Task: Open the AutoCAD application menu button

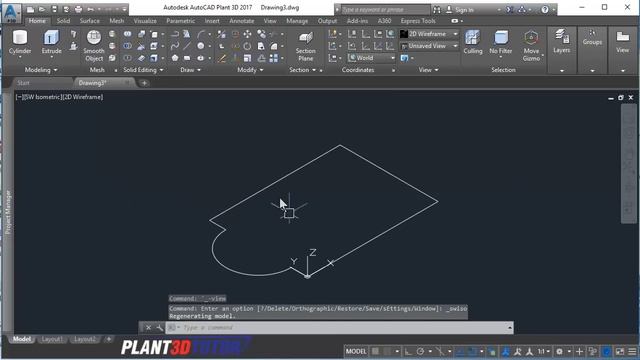Action: 11,12
